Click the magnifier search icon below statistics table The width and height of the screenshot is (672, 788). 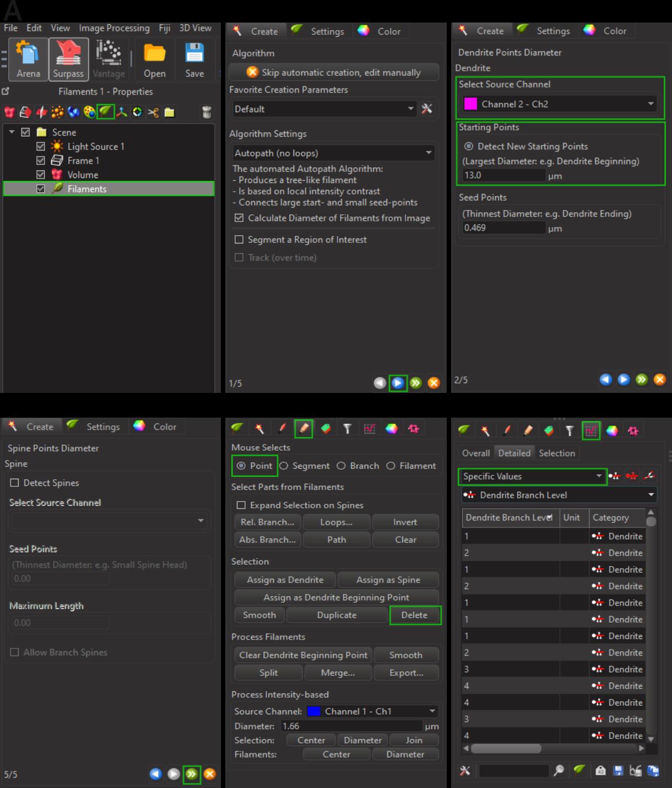[x=559, y=770]
